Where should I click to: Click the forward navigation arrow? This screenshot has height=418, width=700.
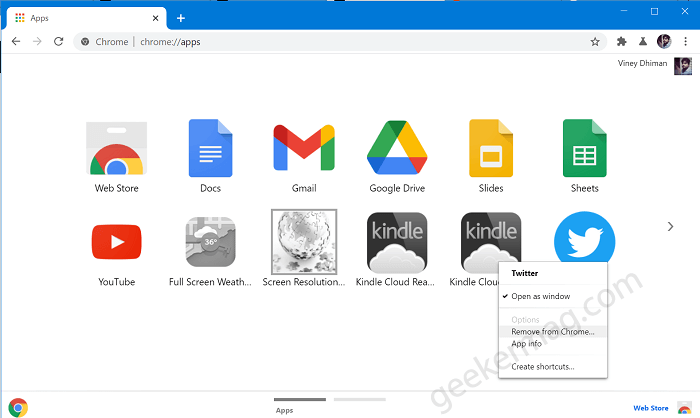[x=38, y=42]
